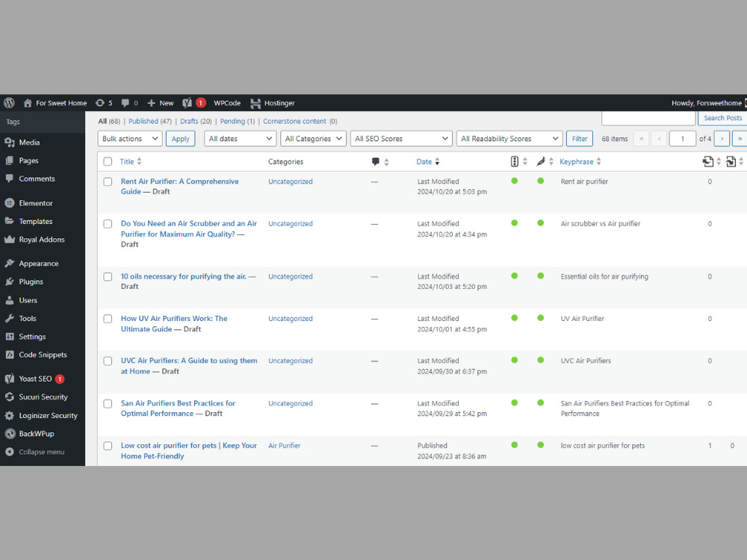Click Howdy, Forsweethome account menu
This screenshot has width=747, height=560.
click(x=708, y=103)
